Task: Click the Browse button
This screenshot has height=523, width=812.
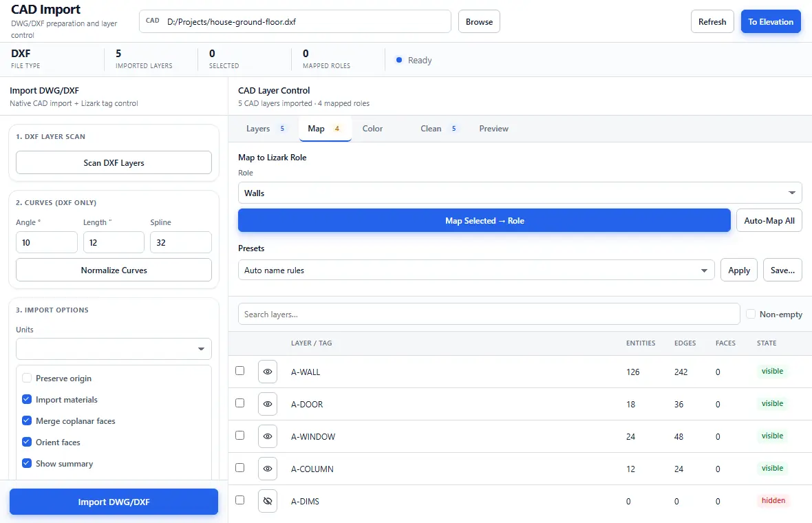Action: click(x=479, y=22)
